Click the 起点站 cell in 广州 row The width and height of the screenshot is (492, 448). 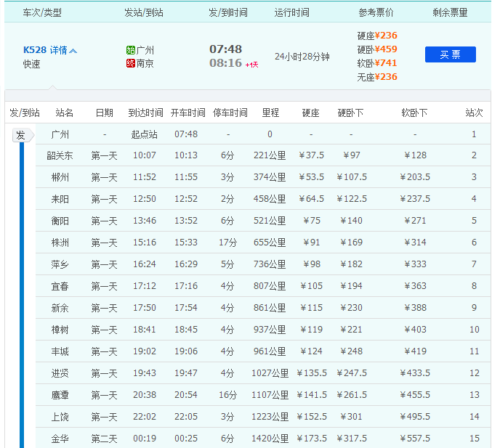click(x=145, y=134)
